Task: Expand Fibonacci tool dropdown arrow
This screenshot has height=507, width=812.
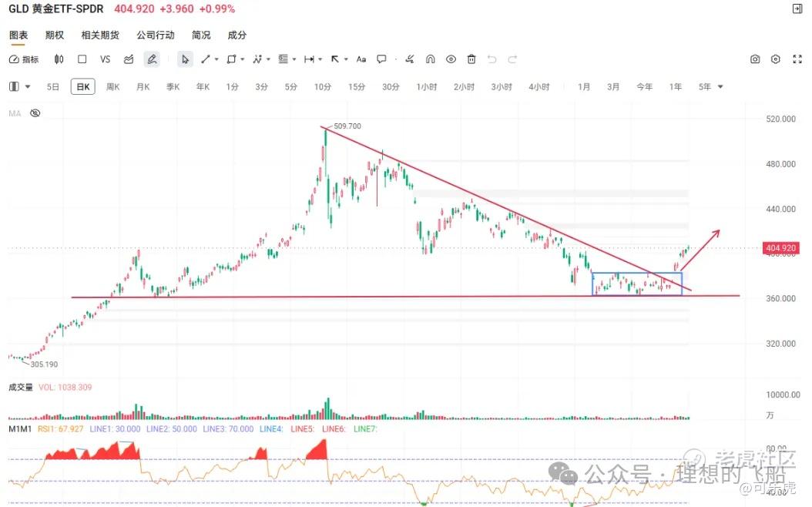Action: coord(294,59)
